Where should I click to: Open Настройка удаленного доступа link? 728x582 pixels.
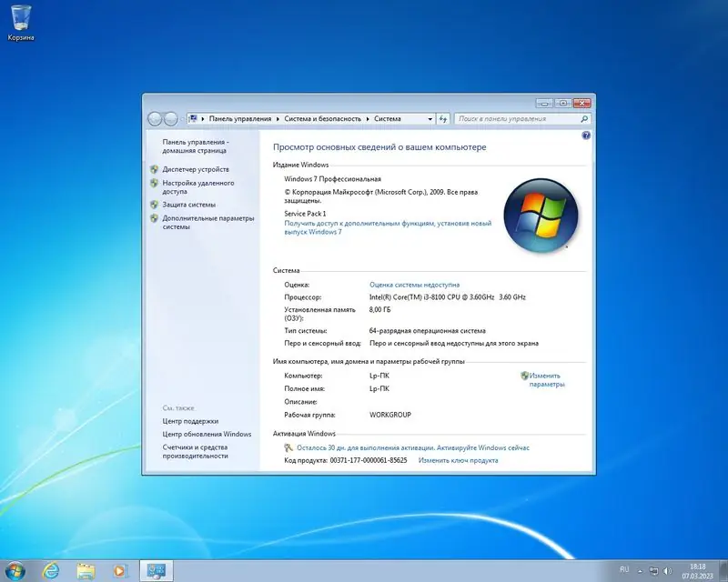tap(198, 187)
